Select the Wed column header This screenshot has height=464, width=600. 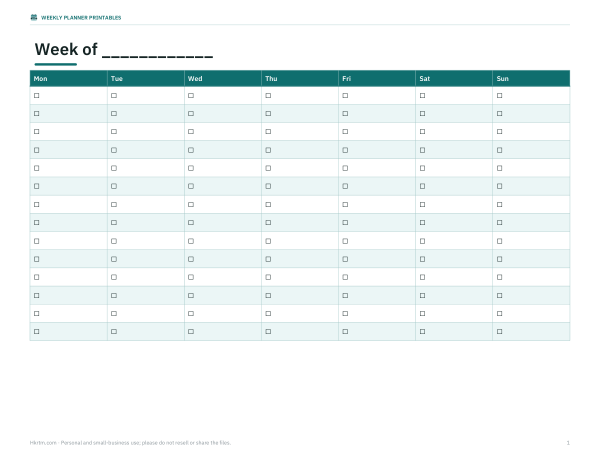coord(223,78)
